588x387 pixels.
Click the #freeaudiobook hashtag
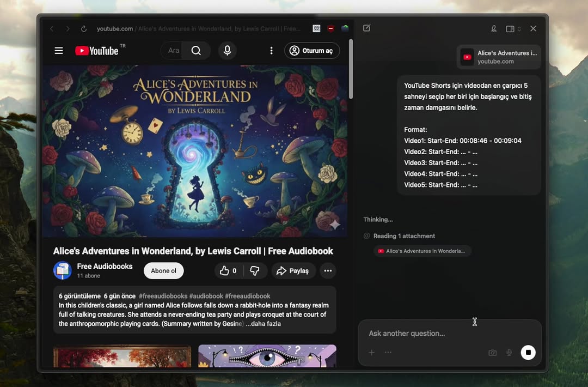247,296
